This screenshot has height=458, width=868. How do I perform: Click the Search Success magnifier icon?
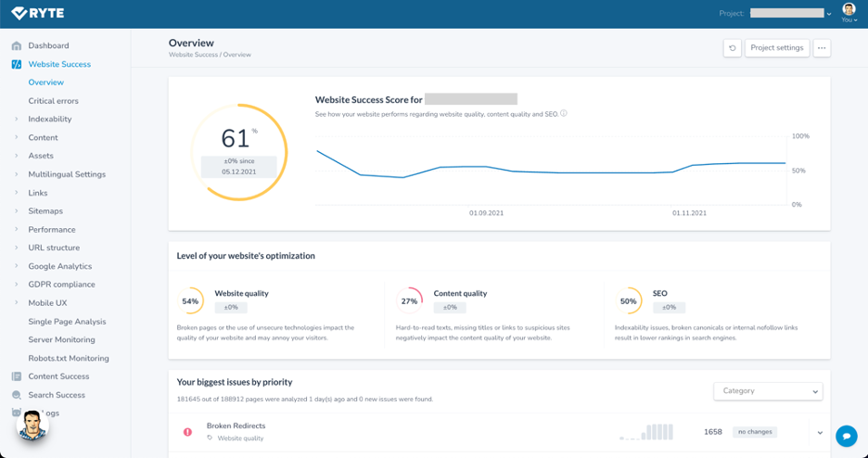pos(17,395)
